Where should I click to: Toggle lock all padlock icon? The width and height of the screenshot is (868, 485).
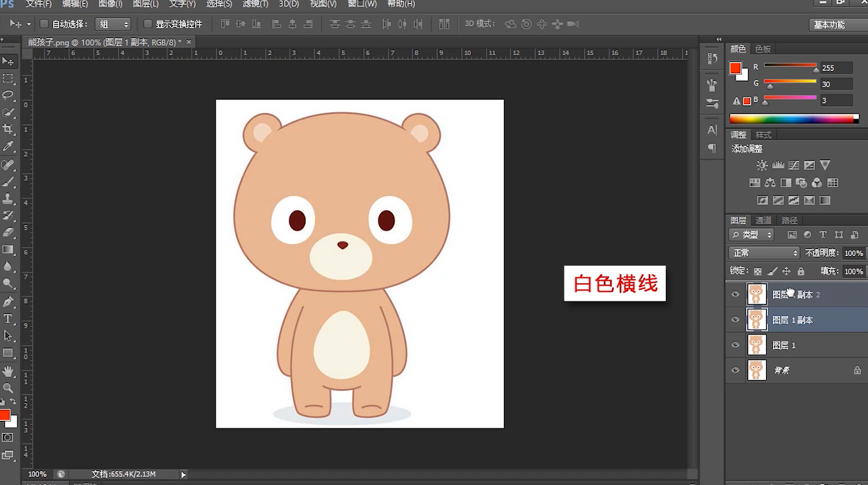click(x=801, y=272)
